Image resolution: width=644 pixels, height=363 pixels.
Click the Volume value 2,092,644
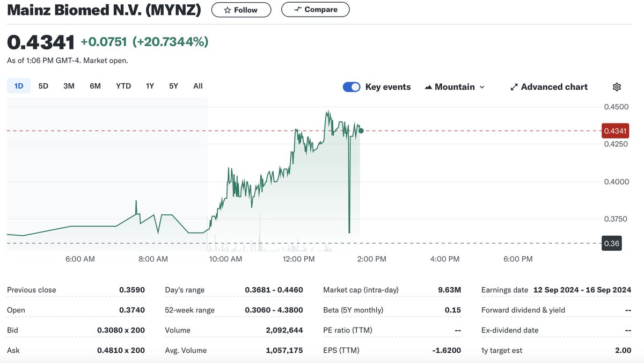coord(284,330)
